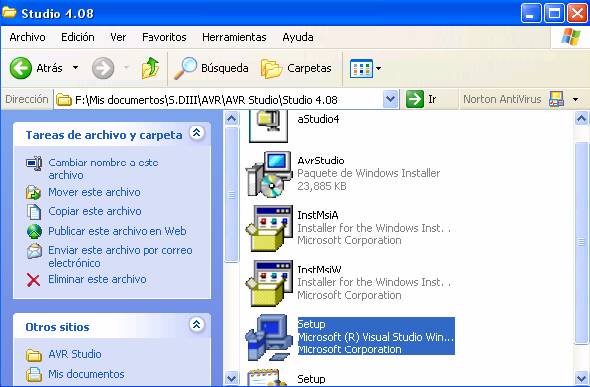Click the Mover este archivo icon
The width and height of the screenshot is (590, 387).
pos(33,193)
